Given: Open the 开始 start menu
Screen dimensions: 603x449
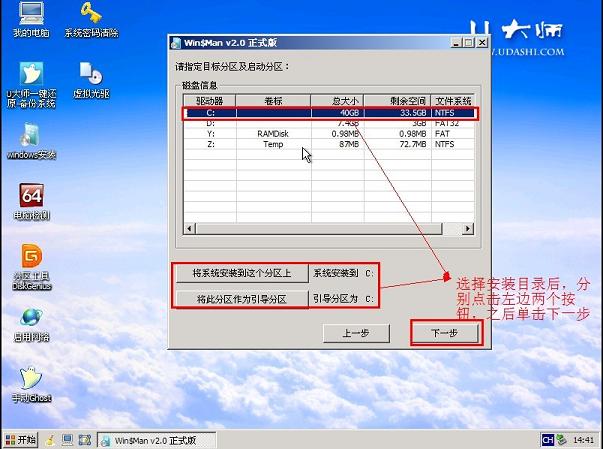Looking at the screenshot, I should [21, 440].
